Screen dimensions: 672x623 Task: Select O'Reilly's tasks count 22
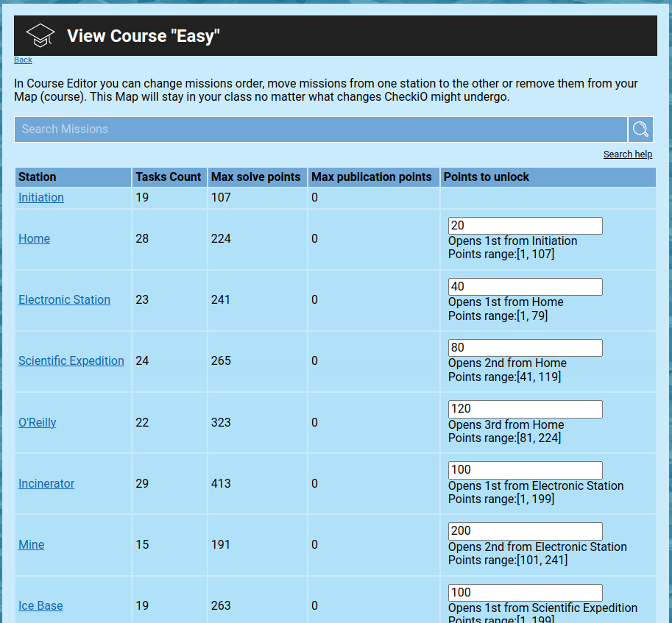tap(142, 422)
